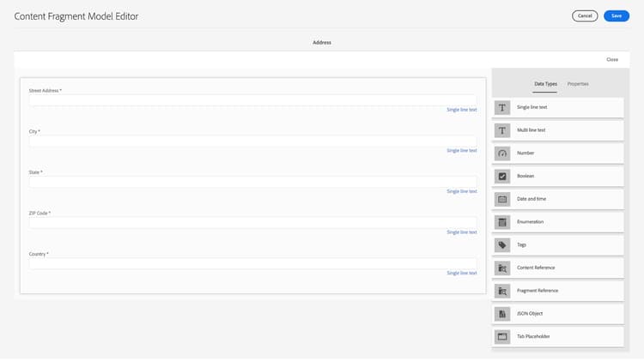Open the Properties tab
Viewport: 644px width, 361px height.
point(578,84)
